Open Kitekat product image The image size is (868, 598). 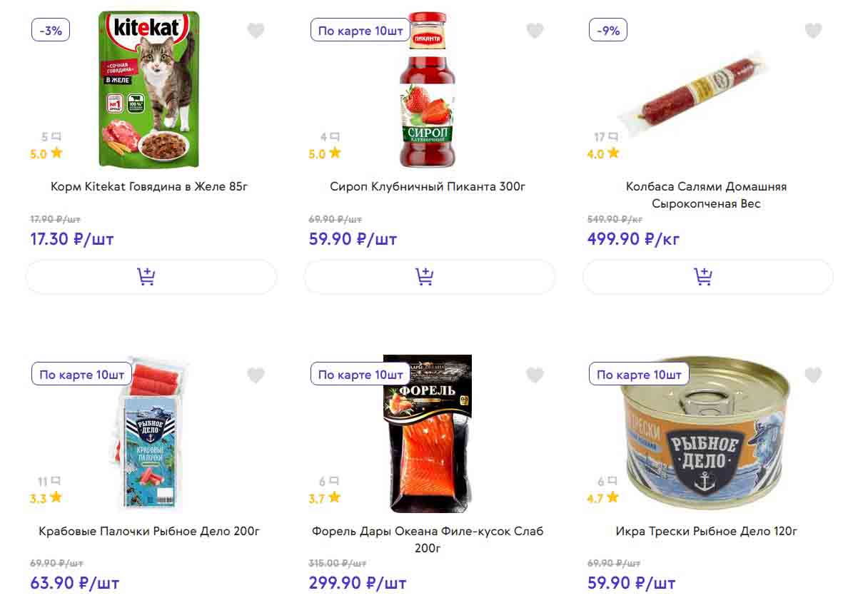click(x=148, y=89)
